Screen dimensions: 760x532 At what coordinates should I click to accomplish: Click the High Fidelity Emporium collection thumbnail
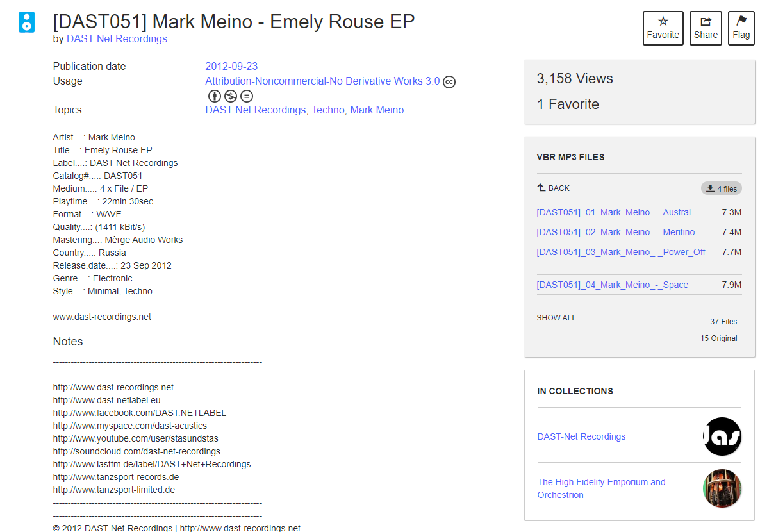click(722, 488)
